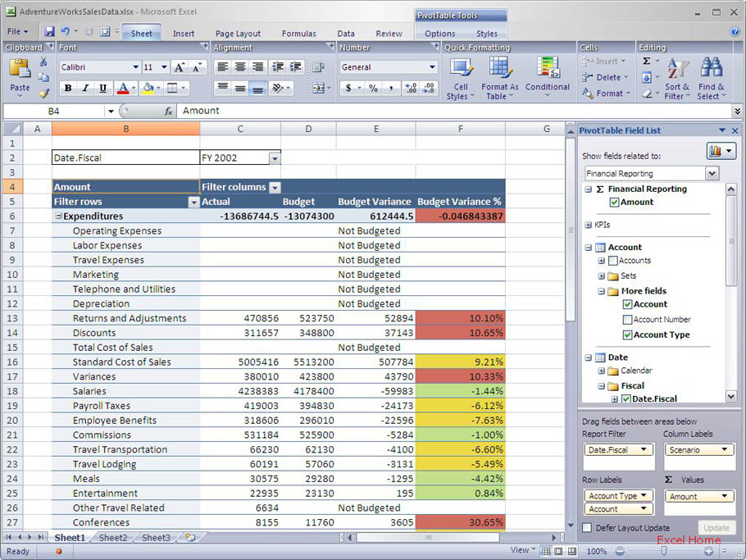Switch to the Page Layout tab
The width and height of the screenshot is (746, 560).
[x=238, y=34]
